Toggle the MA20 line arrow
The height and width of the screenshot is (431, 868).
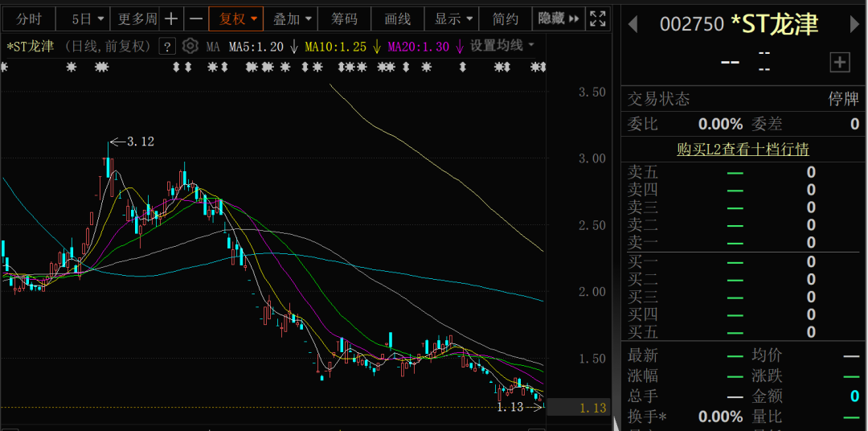tap(459, 47)
